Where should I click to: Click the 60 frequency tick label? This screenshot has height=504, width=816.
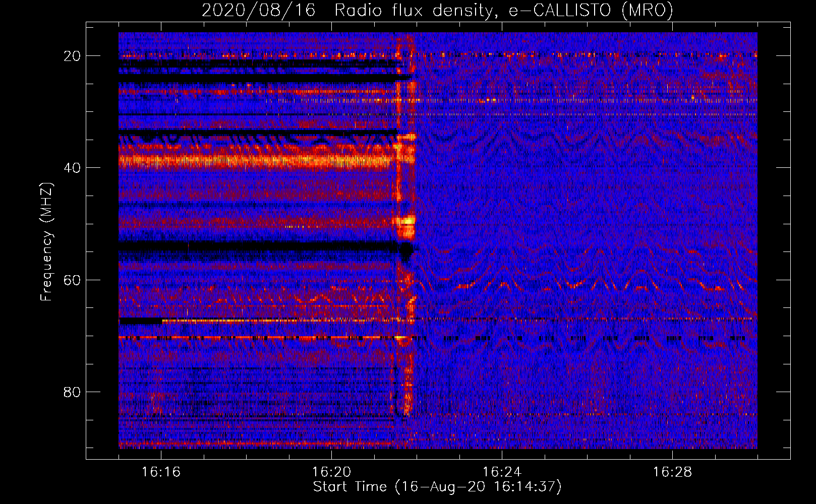(72, 280)
